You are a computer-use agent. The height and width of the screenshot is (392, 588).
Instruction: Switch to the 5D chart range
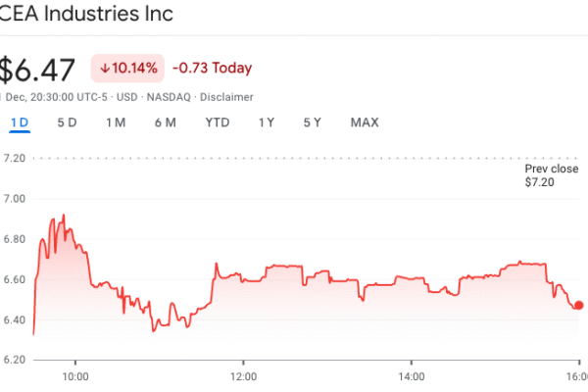[67, 122]
